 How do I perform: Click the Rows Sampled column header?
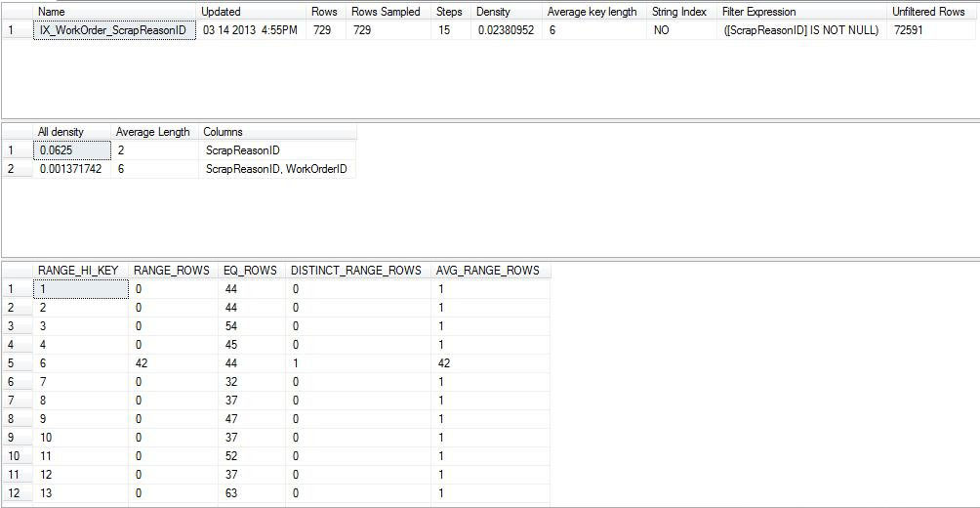tap(388, 12)
